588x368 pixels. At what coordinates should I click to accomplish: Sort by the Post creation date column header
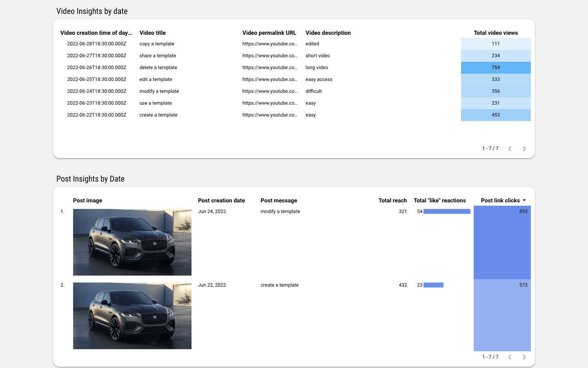coord(221,200)
